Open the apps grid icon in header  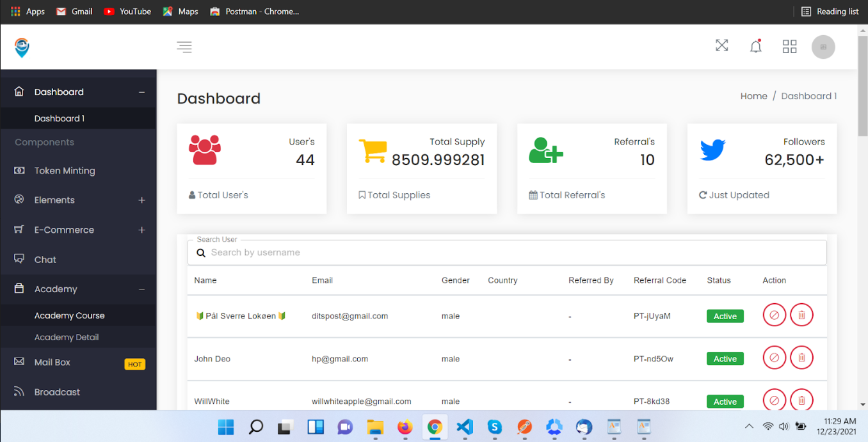pyautogui.click(x=790, y=47)
